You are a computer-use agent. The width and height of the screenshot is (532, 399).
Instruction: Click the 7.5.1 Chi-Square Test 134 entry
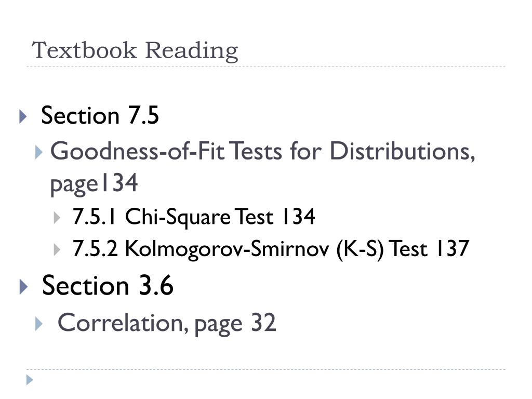[x=194, y=217]
